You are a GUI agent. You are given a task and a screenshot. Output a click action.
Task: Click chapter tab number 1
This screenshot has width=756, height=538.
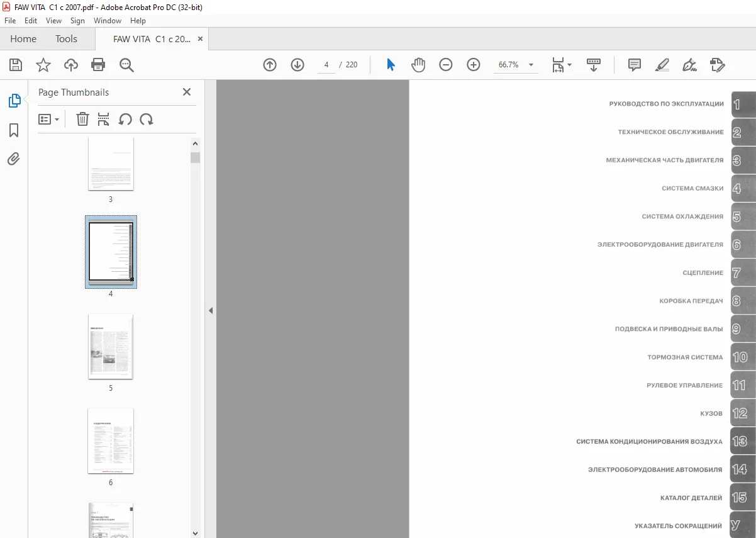pos(743,104)
